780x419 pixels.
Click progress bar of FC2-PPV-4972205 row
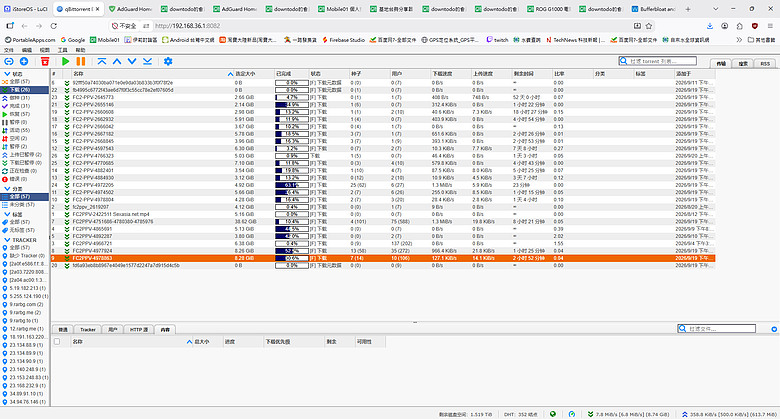pyautogui.click(x=292, y=185)
